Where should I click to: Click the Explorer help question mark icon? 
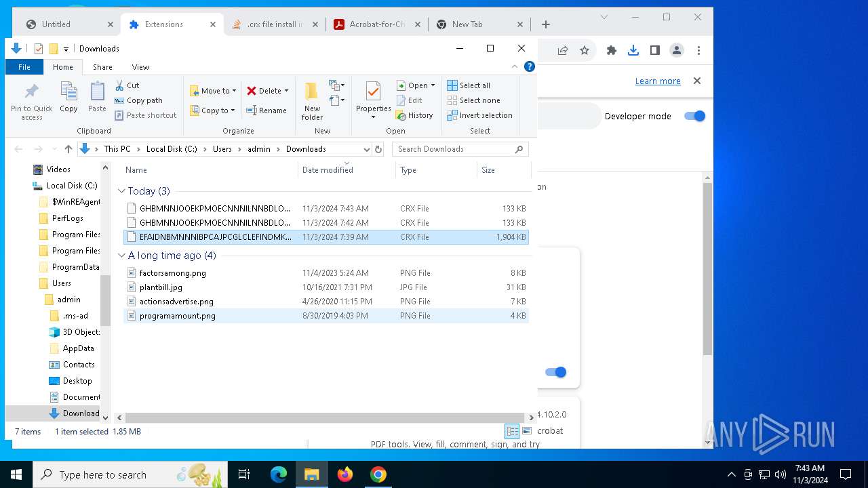coord(530,66)
